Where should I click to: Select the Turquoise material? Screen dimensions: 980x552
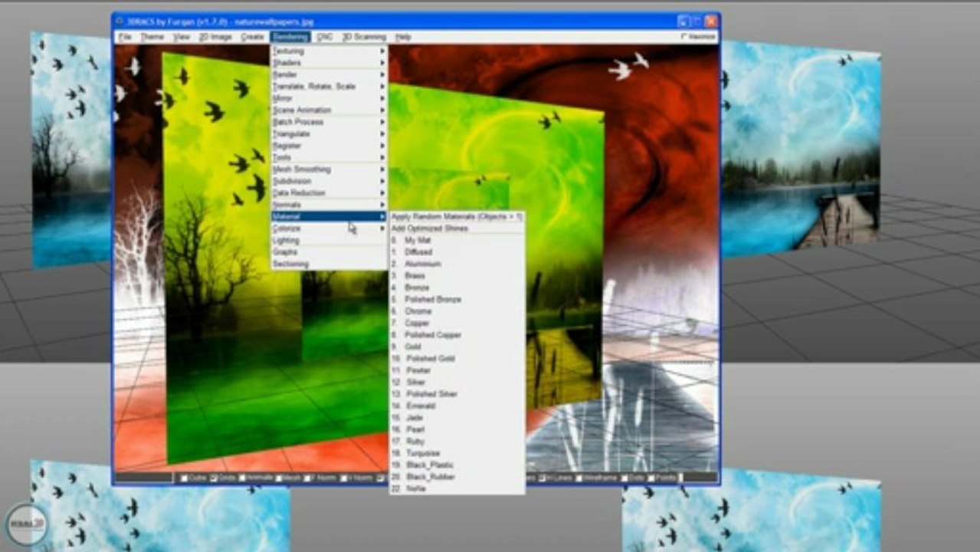point(457,453)
